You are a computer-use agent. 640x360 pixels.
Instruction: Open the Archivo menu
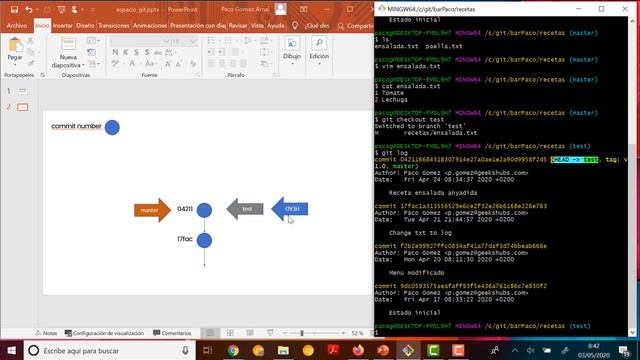17,25
